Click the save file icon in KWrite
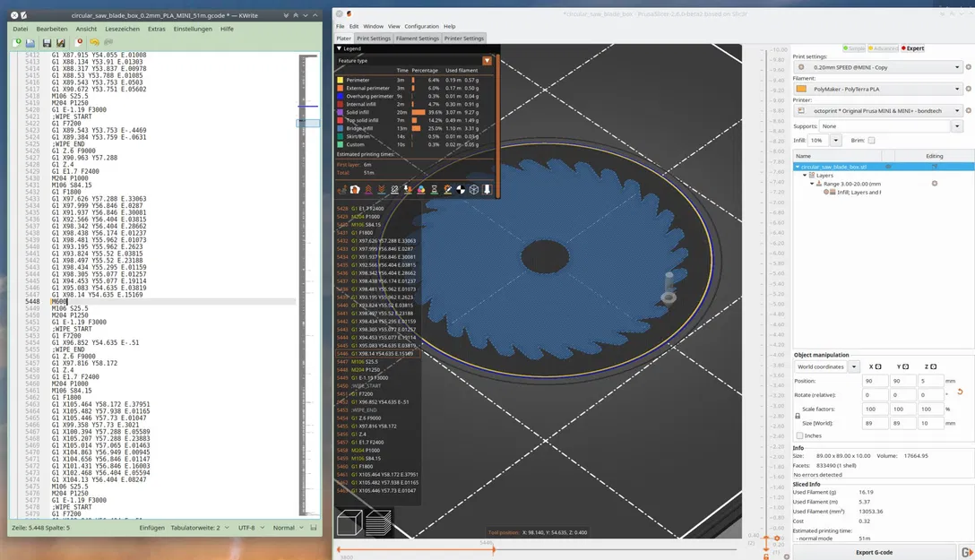This screenshot has height=560, width=975. click(x=46, y=42)
